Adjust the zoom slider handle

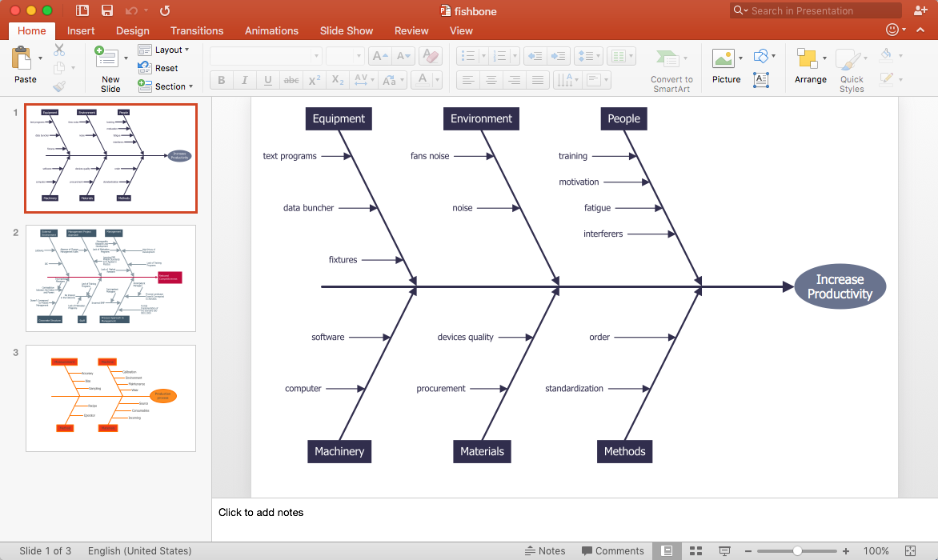tap(797, 551)
